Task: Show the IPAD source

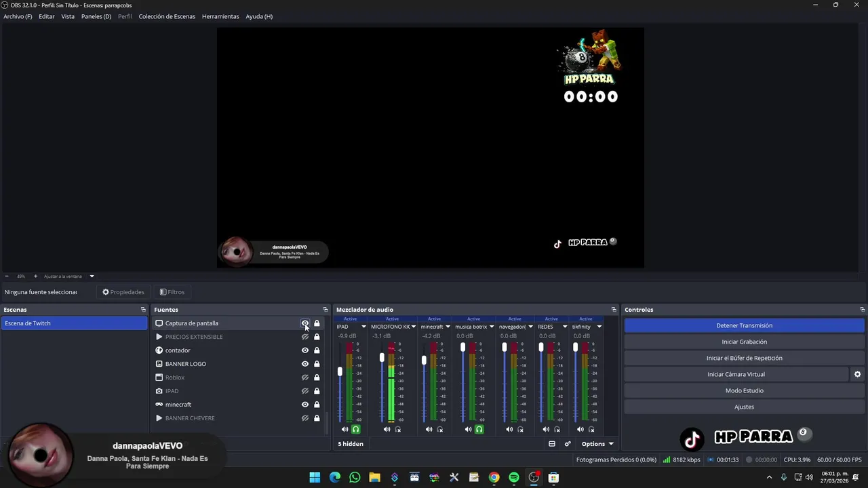Action: [305, 391]
